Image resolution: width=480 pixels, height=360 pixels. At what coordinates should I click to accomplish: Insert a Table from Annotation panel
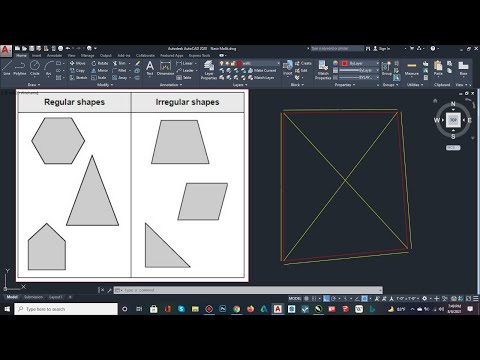(184, 78)
